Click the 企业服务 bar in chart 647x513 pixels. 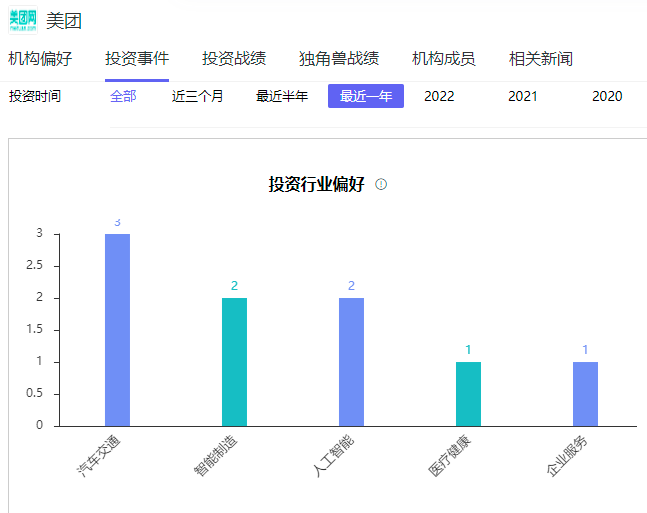click(x=585, y=394)
